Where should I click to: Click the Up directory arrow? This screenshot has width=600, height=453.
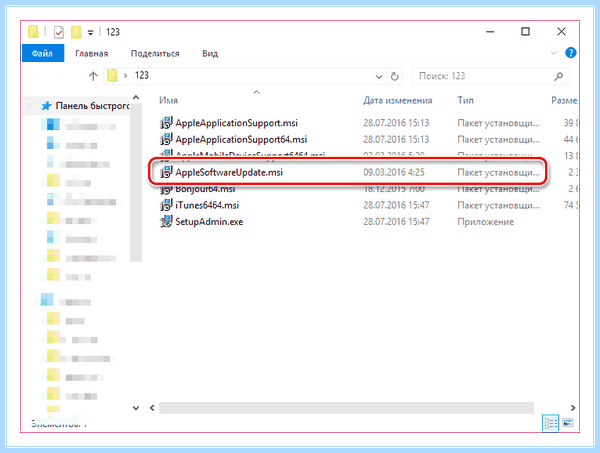(x=93, y=76)
